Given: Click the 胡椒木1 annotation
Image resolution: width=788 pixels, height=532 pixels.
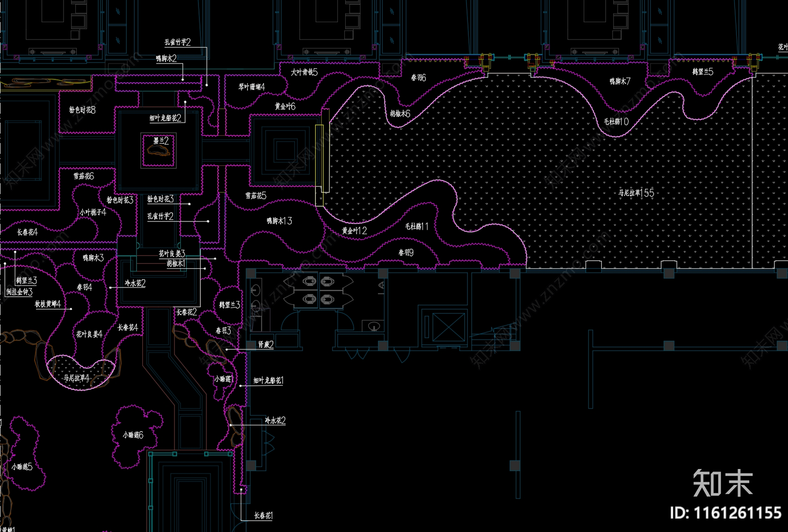Looking at the screenshot, I should click(175, 264).
